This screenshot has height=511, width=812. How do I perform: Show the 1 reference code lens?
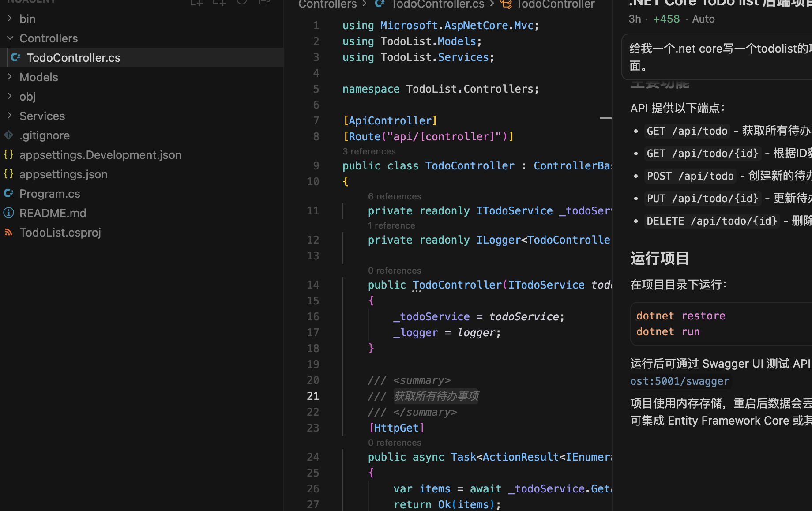pyautogui.click(x=391, y=225)
